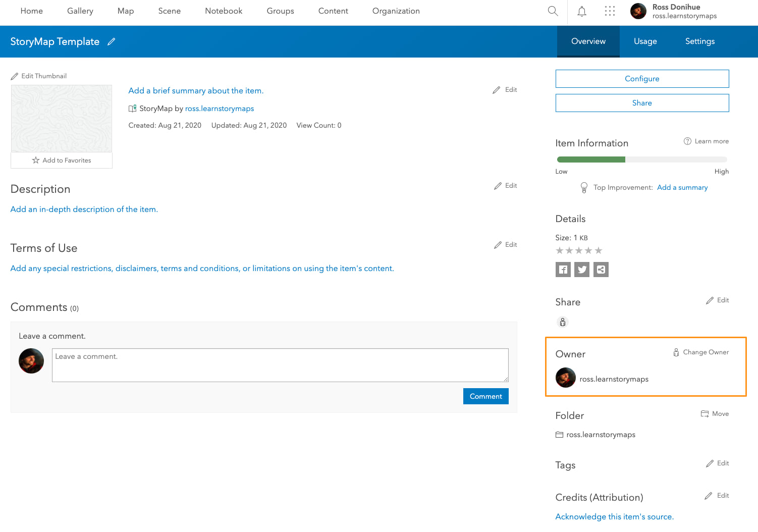Image resolution: width=758 pixels, height=532 pixels.
Task: Click the folder icon beside ross.learnstorymaps
Action: [559, 435]
